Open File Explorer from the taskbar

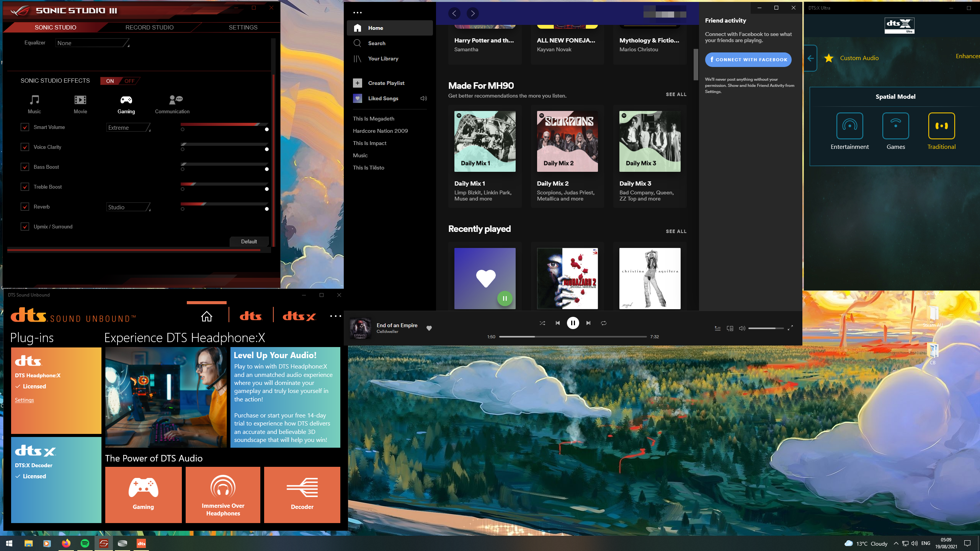click(29, 543)
